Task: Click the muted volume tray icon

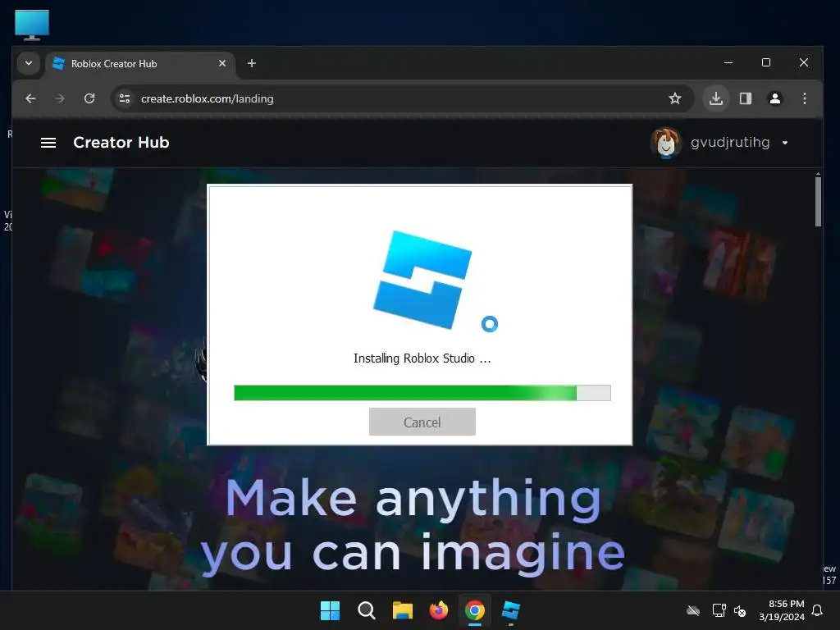Action: (x=740, y=610)
